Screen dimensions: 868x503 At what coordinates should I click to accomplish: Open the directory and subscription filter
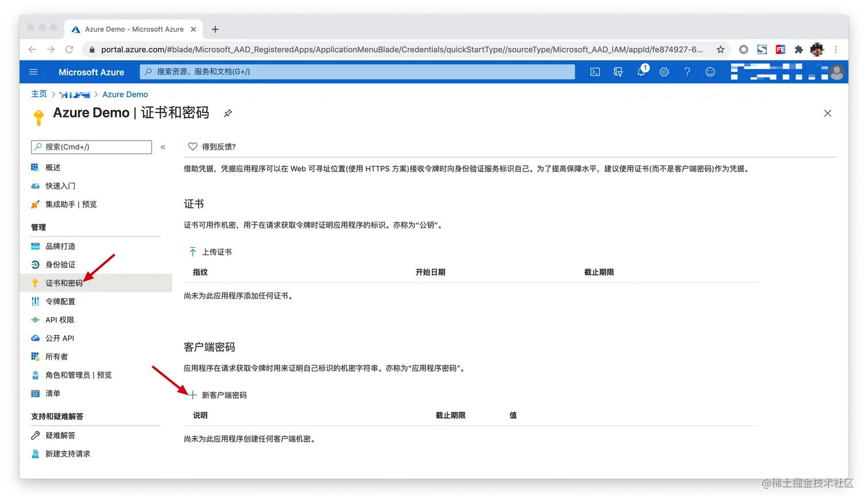tap(618, 72)
